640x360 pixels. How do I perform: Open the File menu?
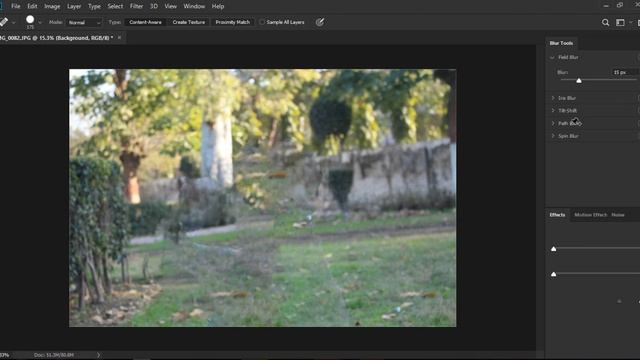click(x=16, y=7)
